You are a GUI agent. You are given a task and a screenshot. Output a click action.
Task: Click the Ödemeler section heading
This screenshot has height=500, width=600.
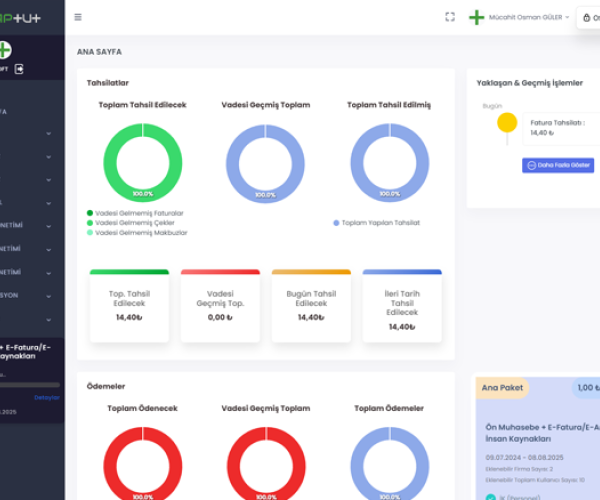106,386
